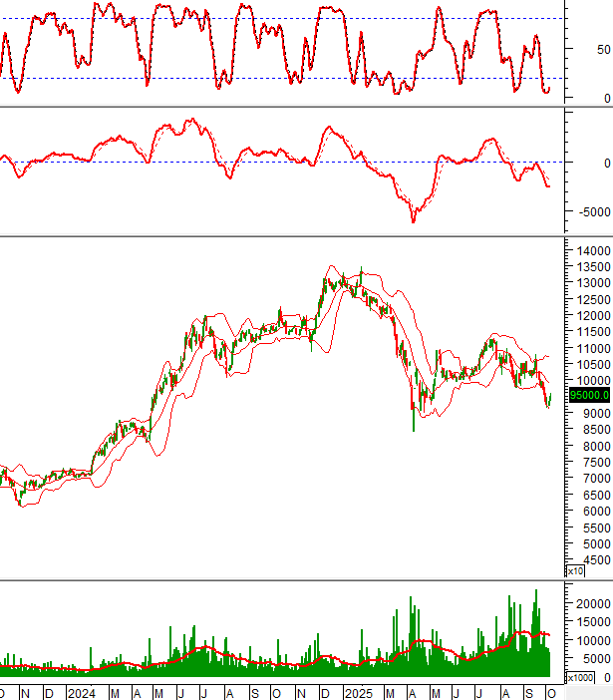Screen dimensions: 613x700
Task: Click the highest price candle near 13500
Action: click(x=360, y=271)
